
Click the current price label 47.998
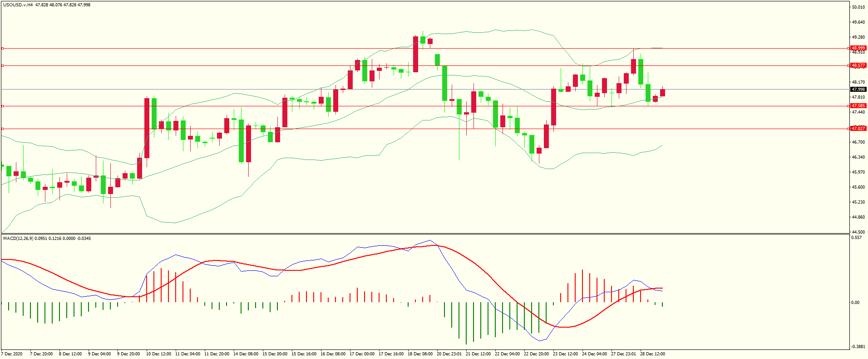(858, 90)
